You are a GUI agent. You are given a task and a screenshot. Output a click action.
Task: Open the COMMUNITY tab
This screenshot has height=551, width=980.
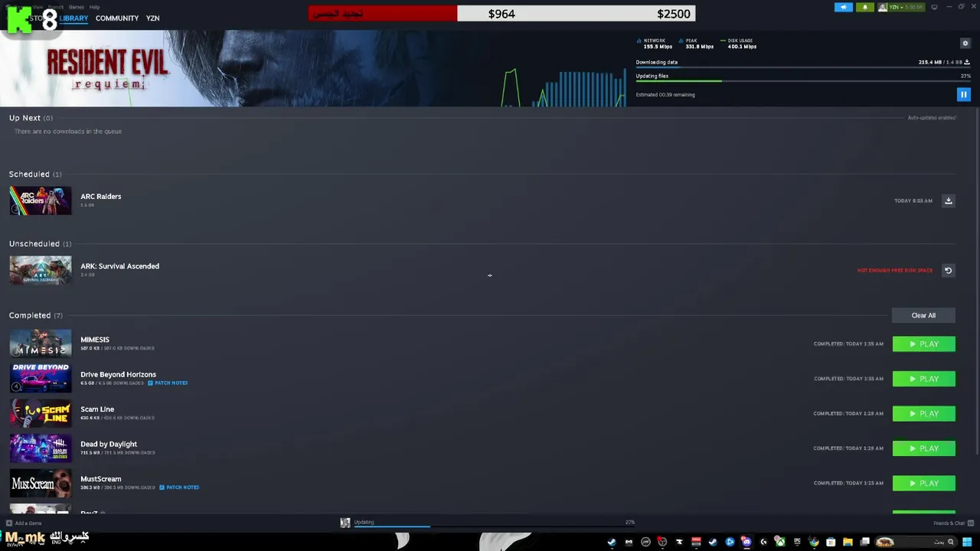[117, 18]
